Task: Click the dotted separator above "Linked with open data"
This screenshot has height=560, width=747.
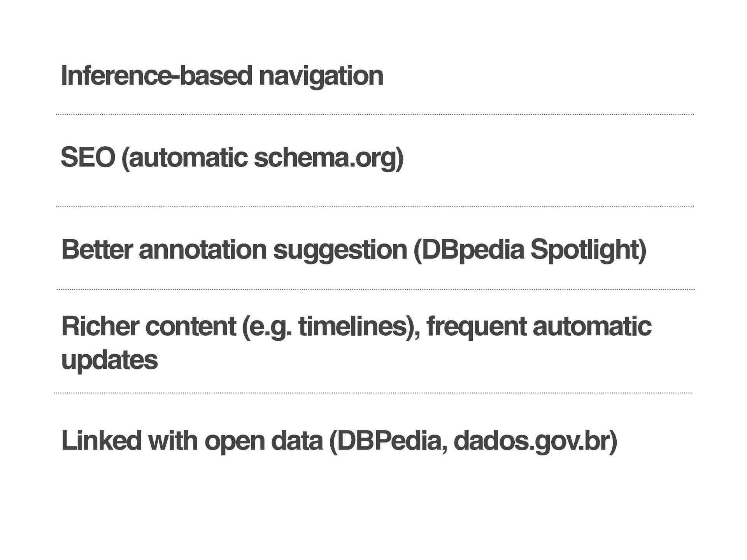Action: click(x=373, y=393)
